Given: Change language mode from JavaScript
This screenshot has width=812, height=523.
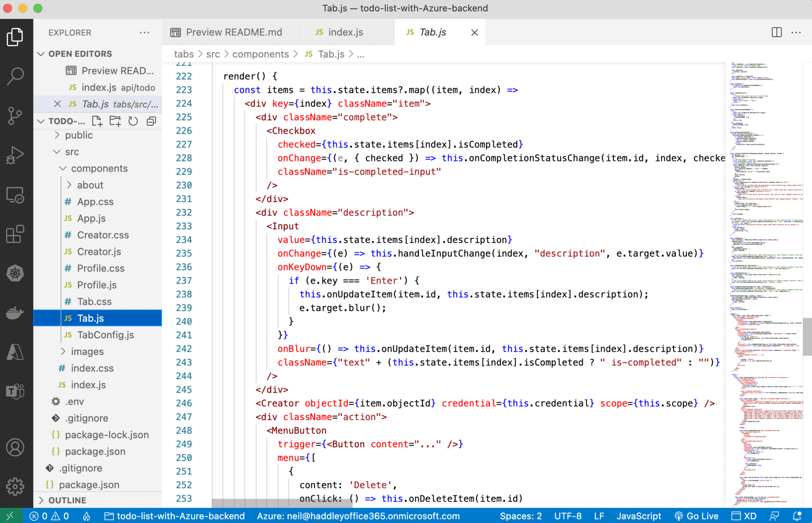Looking at the screenshot, I should [x=638, y=516].
